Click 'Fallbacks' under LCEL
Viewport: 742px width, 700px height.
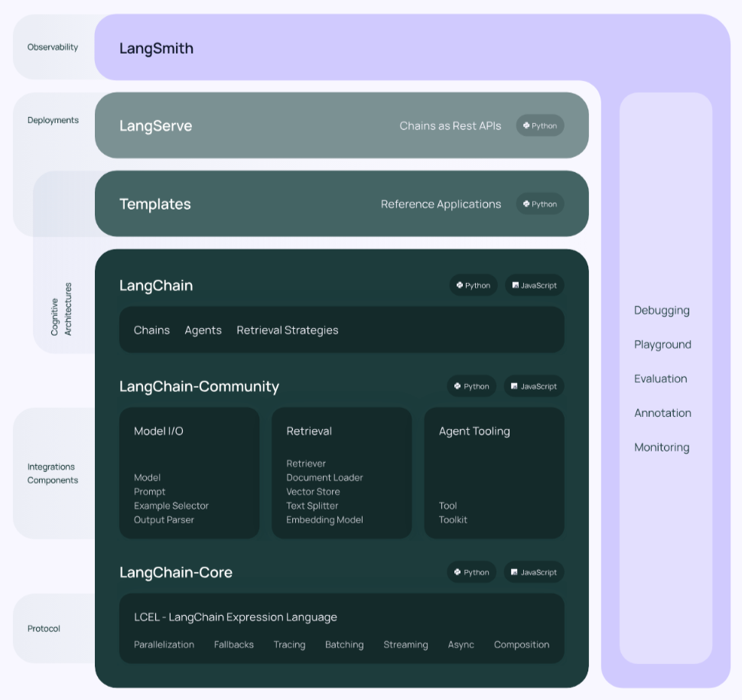[x=234, y=645]
